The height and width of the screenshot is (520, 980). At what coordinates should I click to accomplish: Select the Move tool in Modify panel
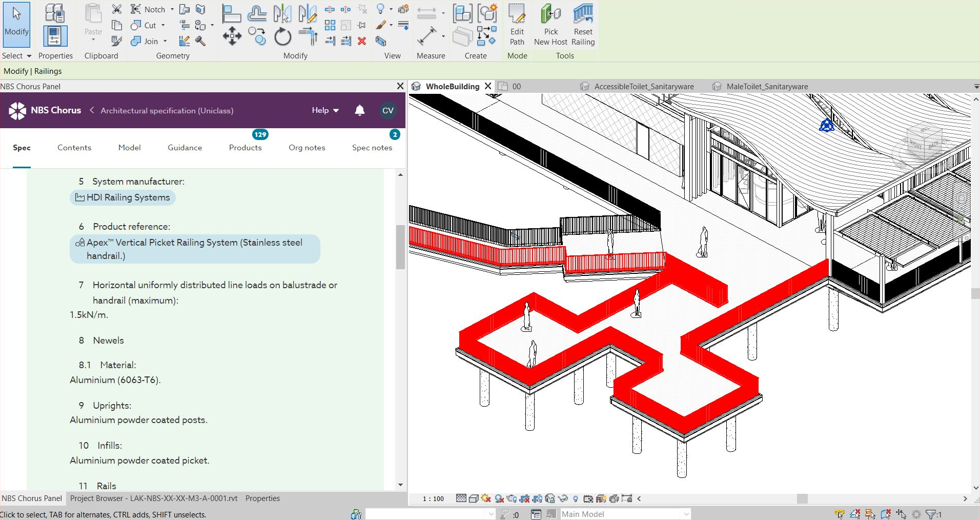click(x=232, y=36)
